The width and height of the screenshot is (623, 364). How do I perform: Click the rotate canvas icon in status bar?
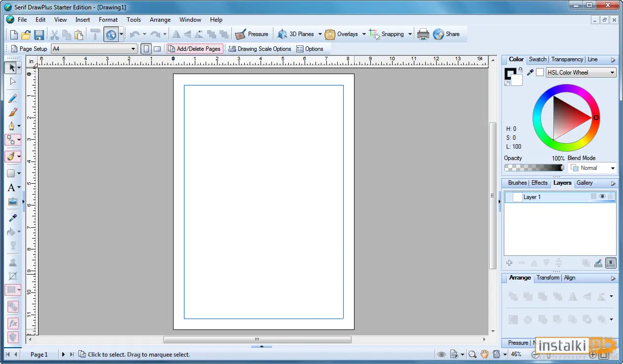tap(496, 354)
